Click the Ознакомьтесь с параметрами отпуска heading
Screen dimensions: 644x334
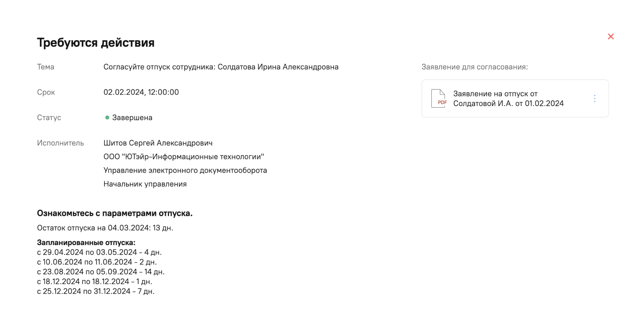coord(115,213)
